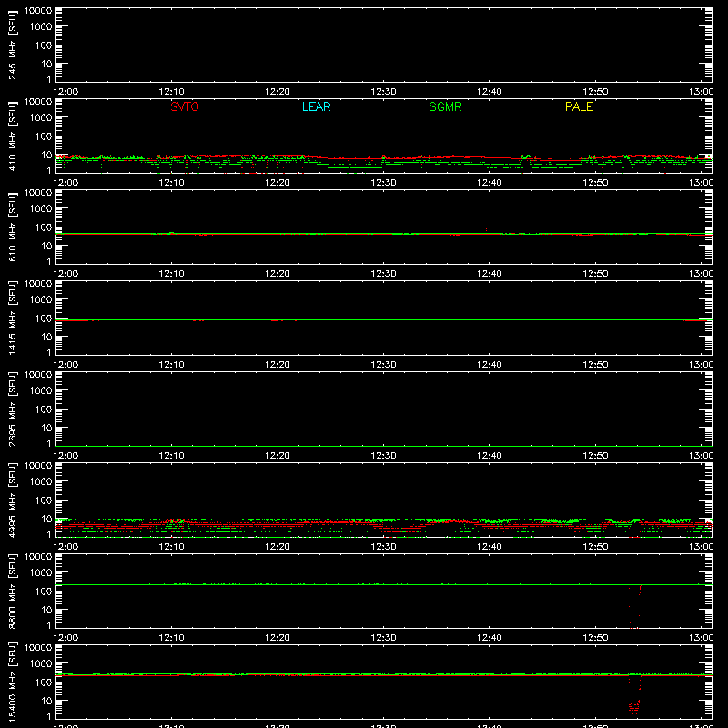Click 13:00 label under the 245 MHz panel
728x728 pixels.
[701, 92]
